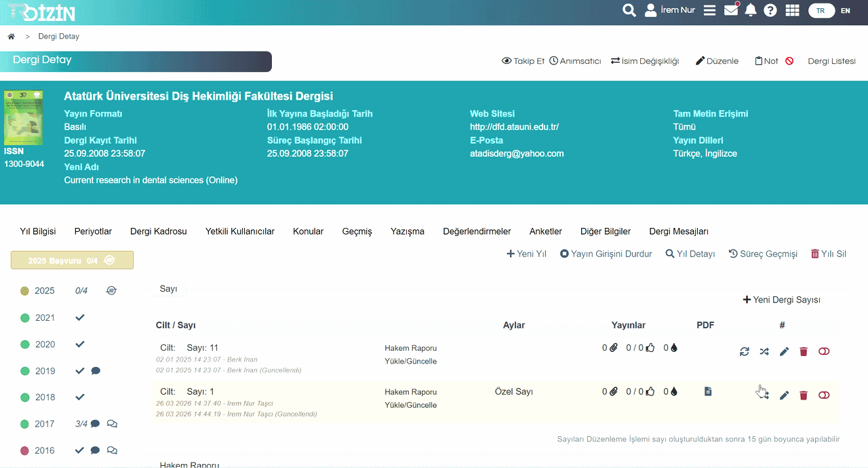Image resolution: width=868 pixels, height=468 pixels.
Task: Open PDF document icon for Sayı 1
Action: tap(708, 391)
